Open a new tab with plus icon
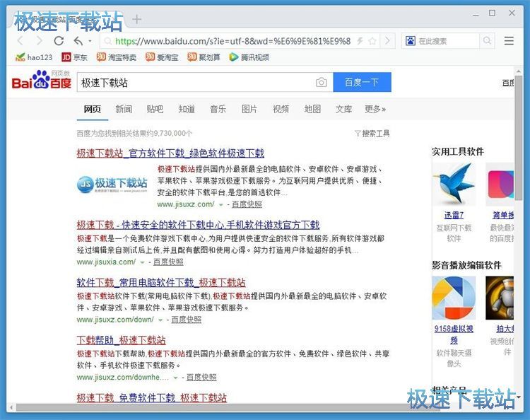This screenshot has height=420, width=530. (x=137, y=19)
